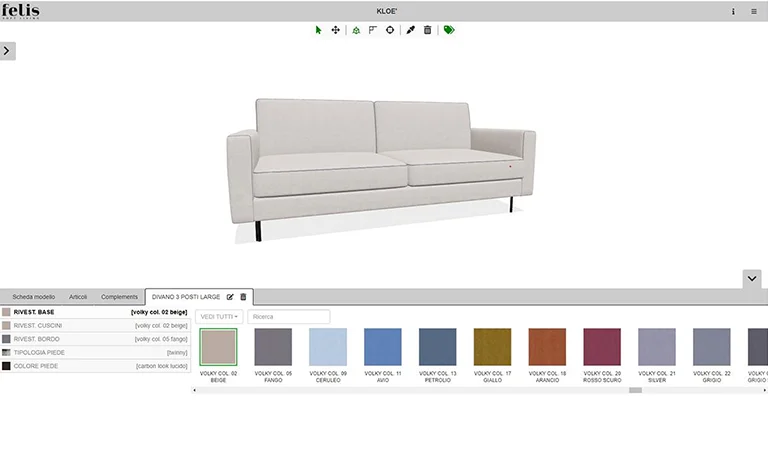Select TIPOLOGIA PIEDE row
Screen dimensions: 768x453
click(95, 353)
